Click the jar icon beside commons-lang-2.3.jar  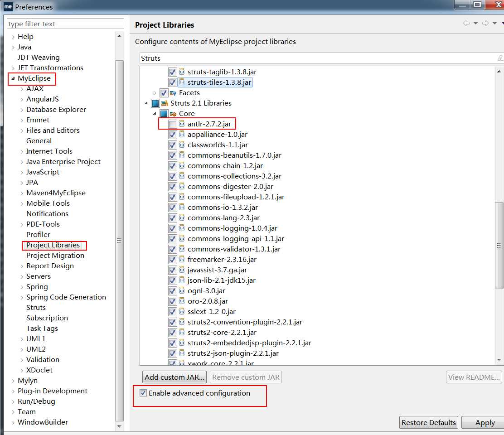click(182, 217)
